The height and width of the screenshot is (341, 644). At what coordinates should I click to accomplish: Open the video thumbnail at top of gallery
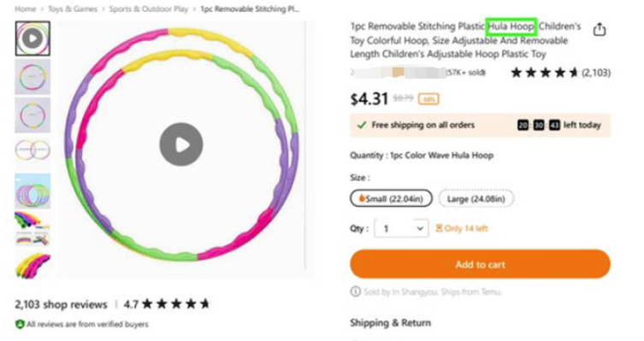32,38
